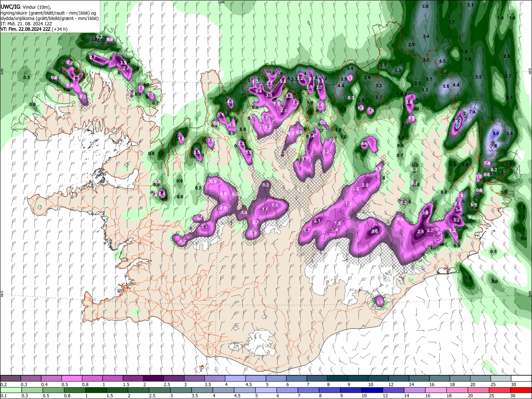Pick the bright magenta snow swatch between 0.5 and 0.8
Viewport: 532px width, 399px height.
[71, 378]
